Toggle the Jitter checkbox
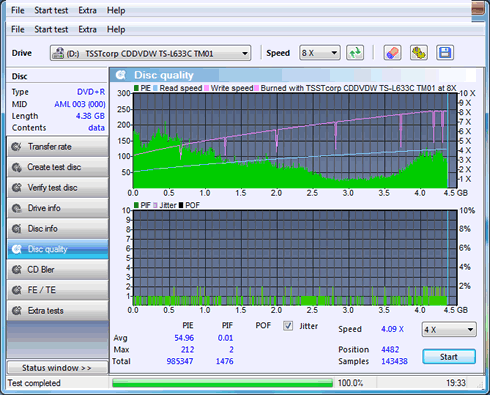490x395 pixels. (288, 326)
